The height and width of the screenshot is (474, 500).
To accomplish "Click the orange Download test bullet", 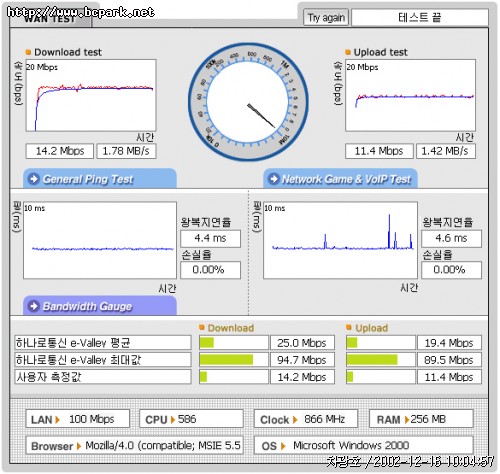I will 28,52.
